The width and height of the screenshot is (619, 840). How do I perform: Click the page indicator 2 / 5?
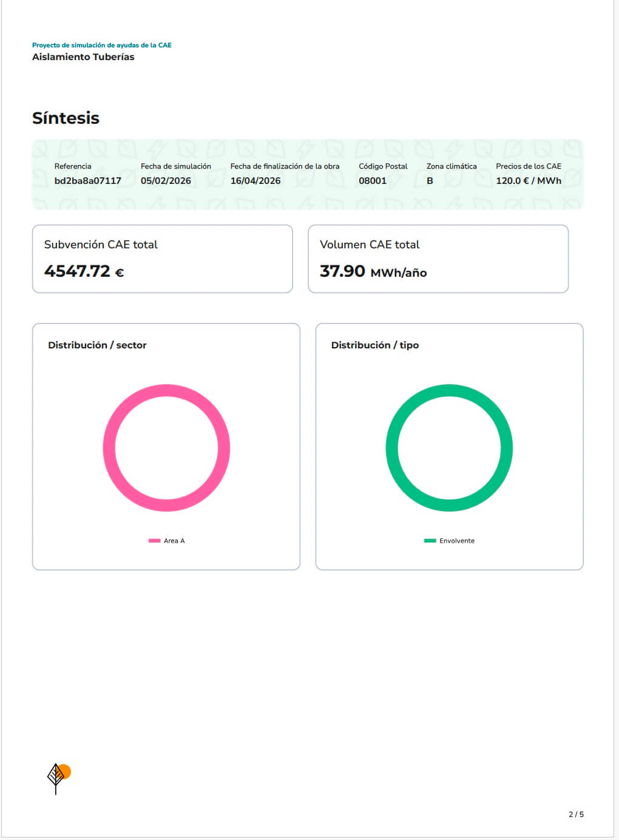tap(576, 815)
